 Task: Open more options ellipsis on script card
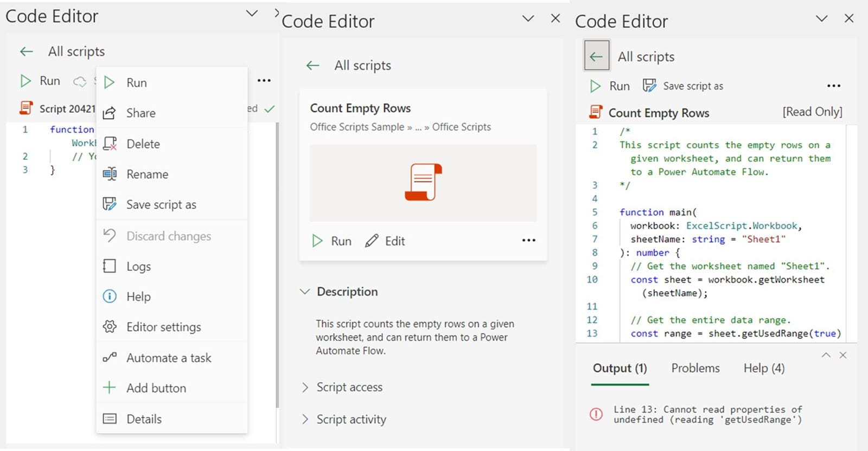(528, 240)
